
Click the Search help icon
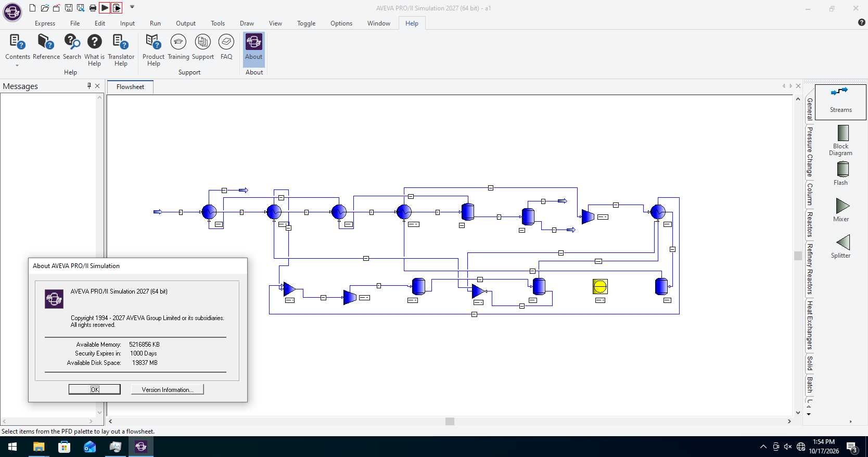72,42
